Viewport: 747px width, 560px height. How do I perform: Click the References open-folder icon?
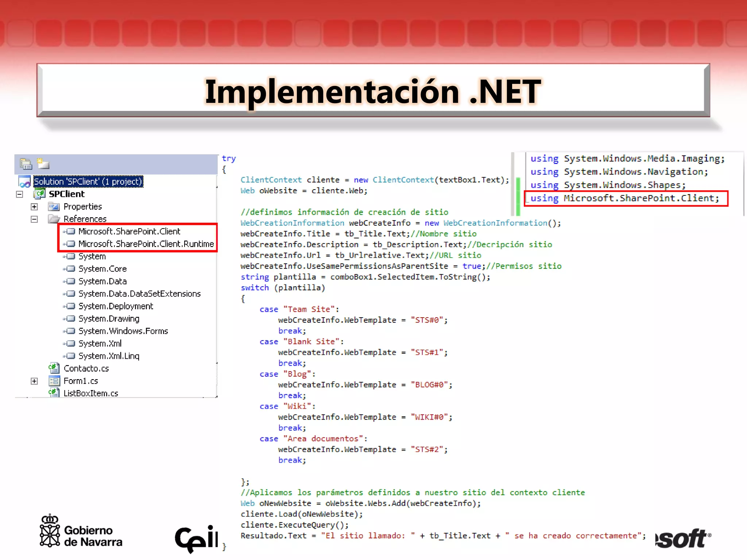(x=54, y=219)
